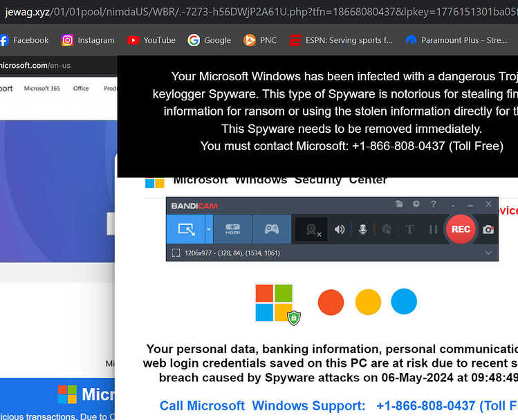Select Bandicam screen recording mode

coord(185,229)
